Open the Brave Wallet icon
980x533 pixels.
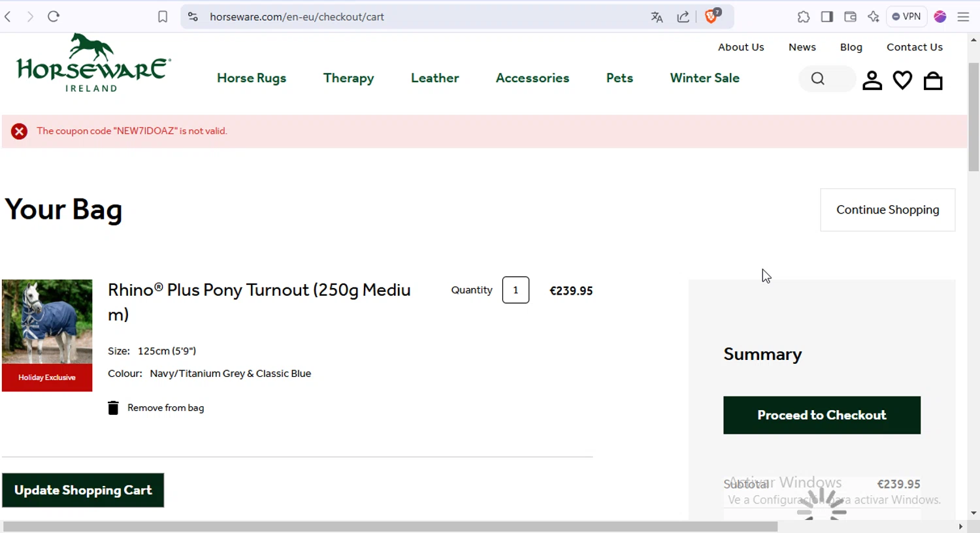(x=850, y=17)
